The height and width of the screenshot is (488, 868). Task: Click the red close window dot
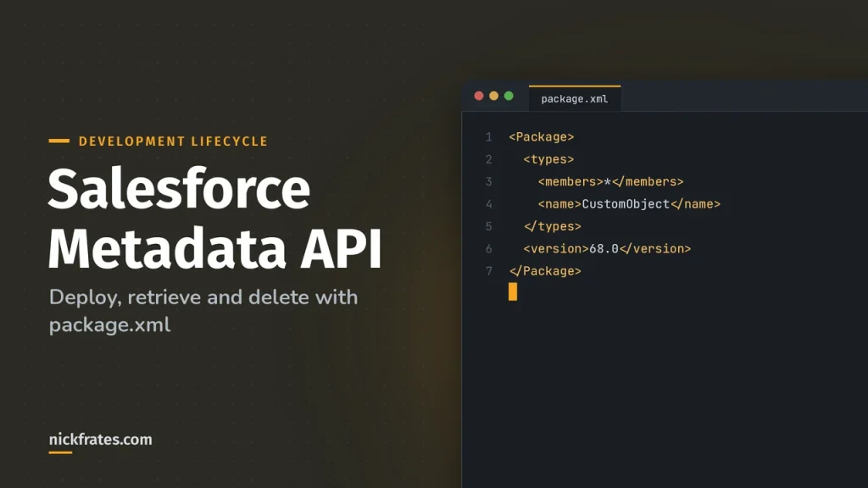click(479, 96)
